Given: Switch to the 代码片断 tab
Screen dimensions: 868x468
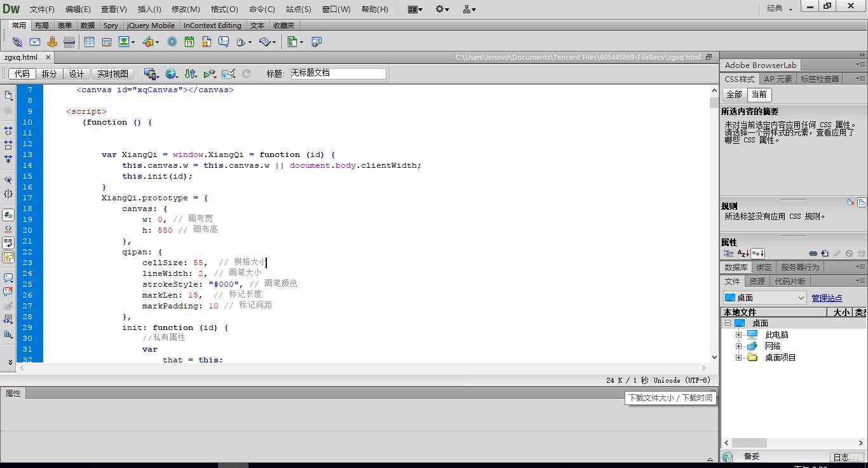Looking at the screenshot, I should (x=790, y=281).
